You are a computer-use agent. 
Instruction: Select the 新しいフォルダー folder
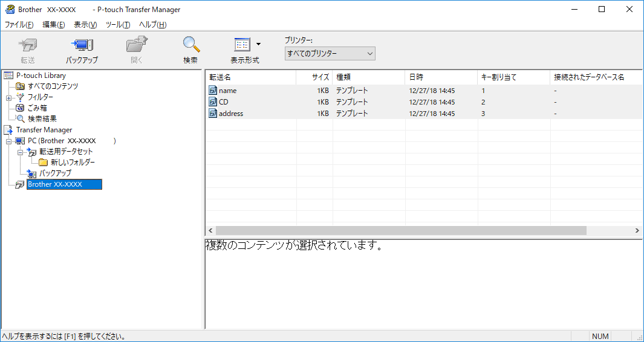(x=73, y=163)
